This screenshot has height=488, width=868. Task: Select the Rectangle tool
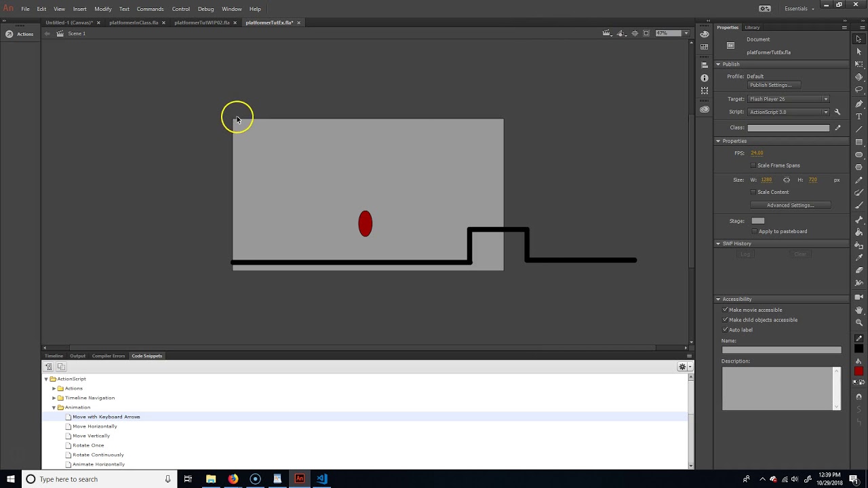click(x=859, y=142)
